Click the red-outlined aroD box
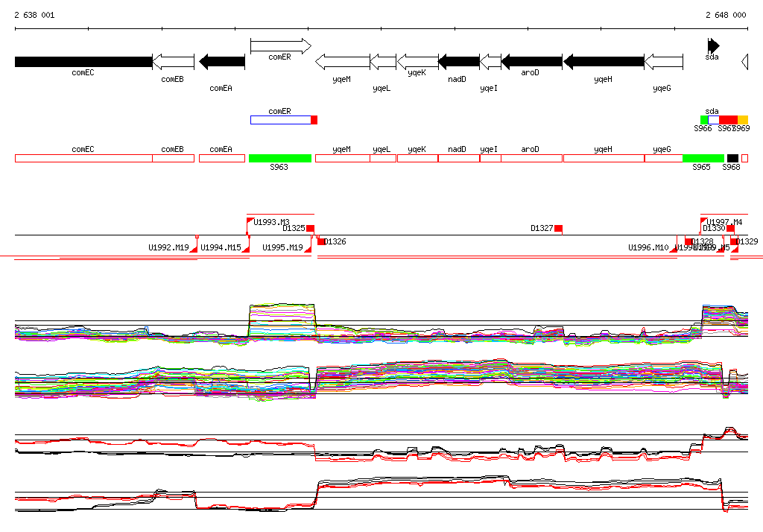This screenshot has height=532, width=763. click(x=531, y=158)
